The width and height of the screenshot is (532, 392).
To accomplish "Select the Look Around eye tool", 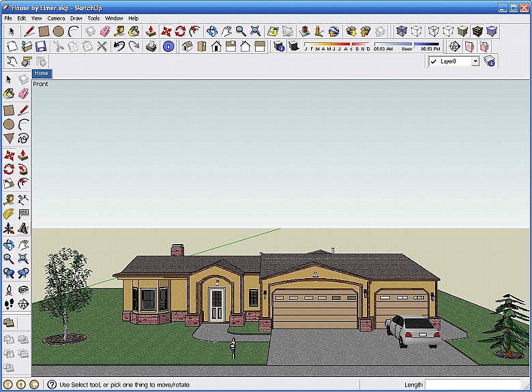I will click(x=23, y=290).
